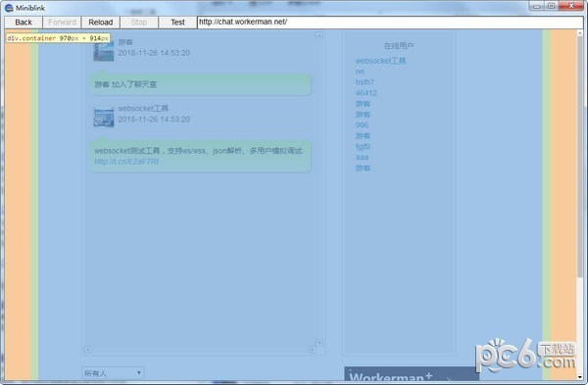The height and width of the screenshot is (385, 588).
Task: Select user hsfh7 in online list
Action: tap(365, 82)
